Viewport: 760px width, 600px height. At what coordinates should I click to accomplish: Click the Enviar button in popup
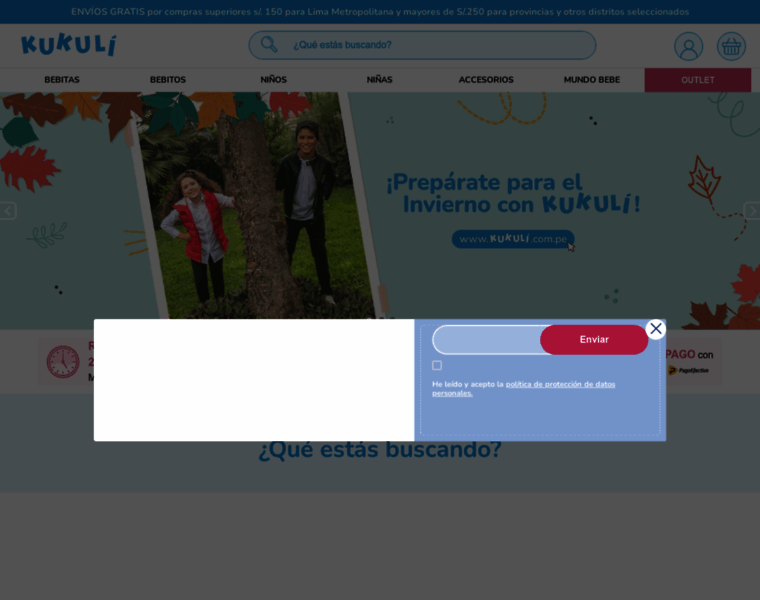click(x=594, y=340)
